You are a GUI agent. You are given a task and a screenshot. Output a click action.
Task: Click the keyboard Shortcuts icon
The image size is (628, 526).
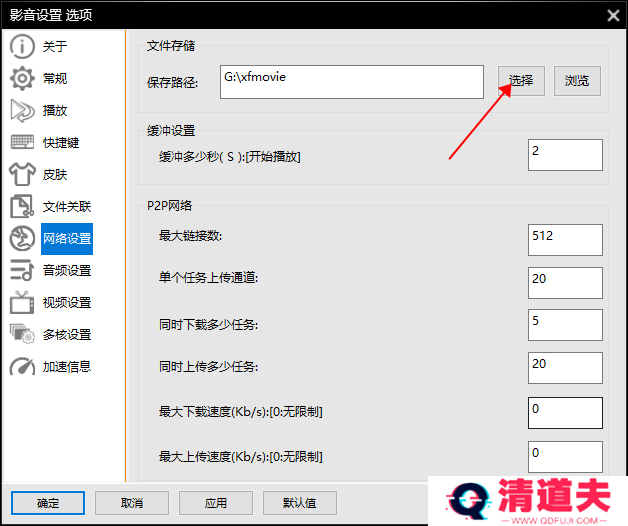22,143
